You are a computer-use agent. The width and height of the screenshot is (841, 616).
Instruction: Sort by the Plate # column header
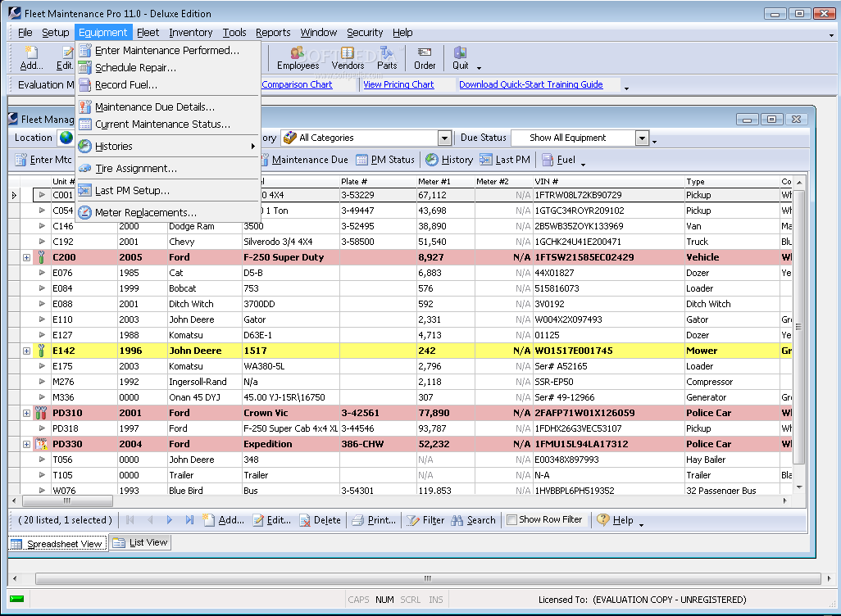pyautogui.click(x=378, y=181)
